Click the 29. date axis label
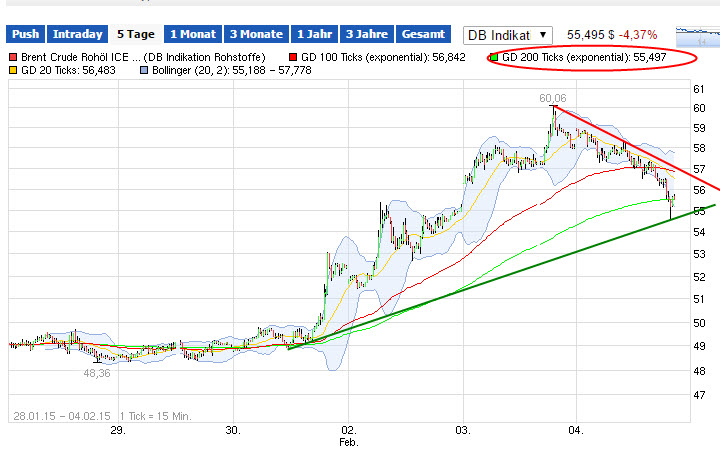Viewport: 720px width, 454px height. [x=118, y=430]
